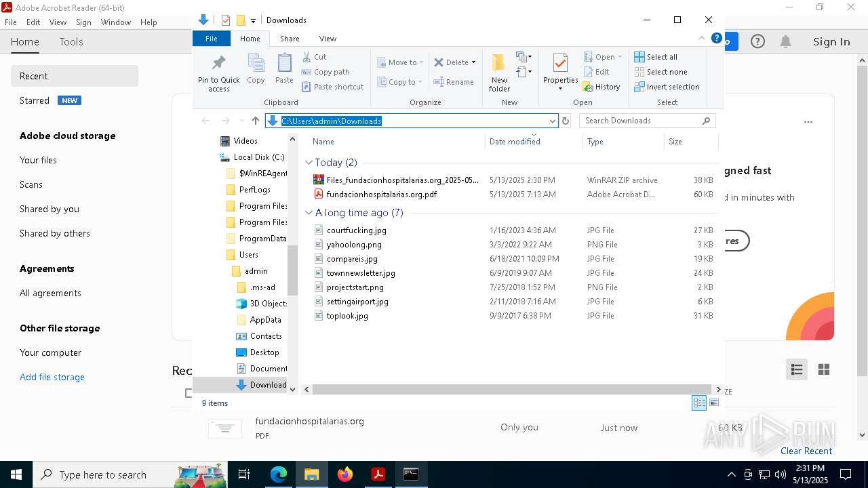
Task: Open Your files in Acrobat sidebar
Action: [x=38, y=160]
